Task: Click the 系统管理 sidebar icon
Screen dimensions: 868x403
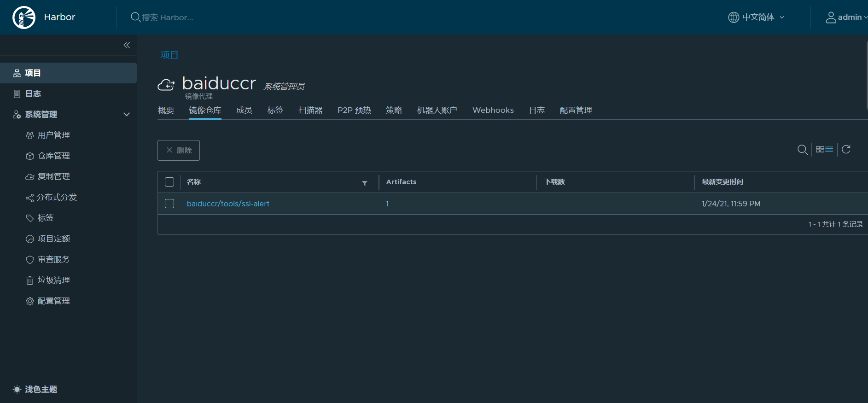Action: [x=17, y=115]
